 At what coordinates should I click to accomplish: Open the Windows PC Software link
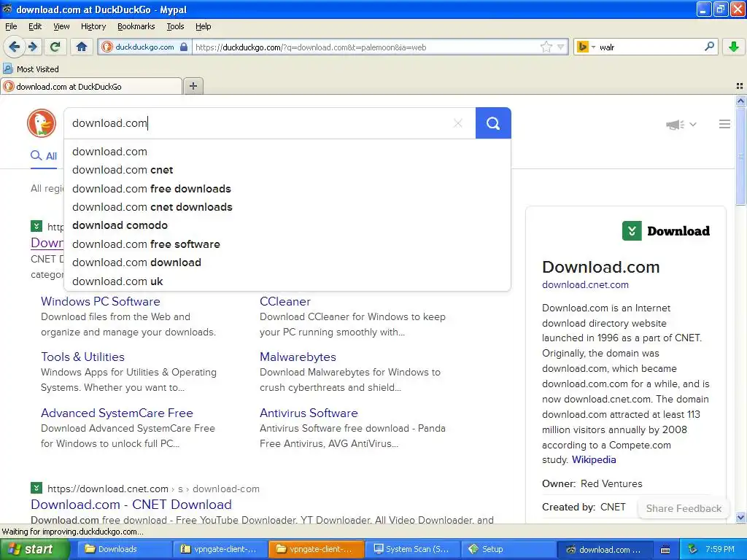[x=100, y=301]
